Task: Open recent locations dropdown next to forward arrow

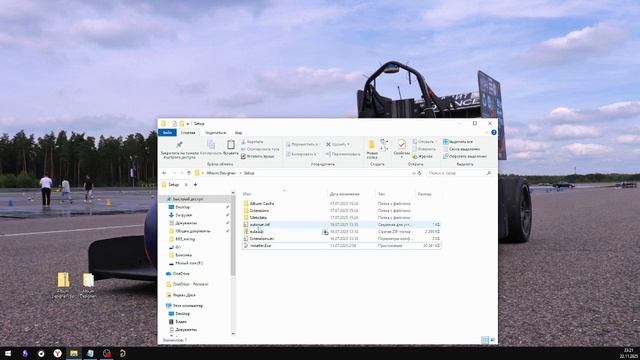Action: 182,173
